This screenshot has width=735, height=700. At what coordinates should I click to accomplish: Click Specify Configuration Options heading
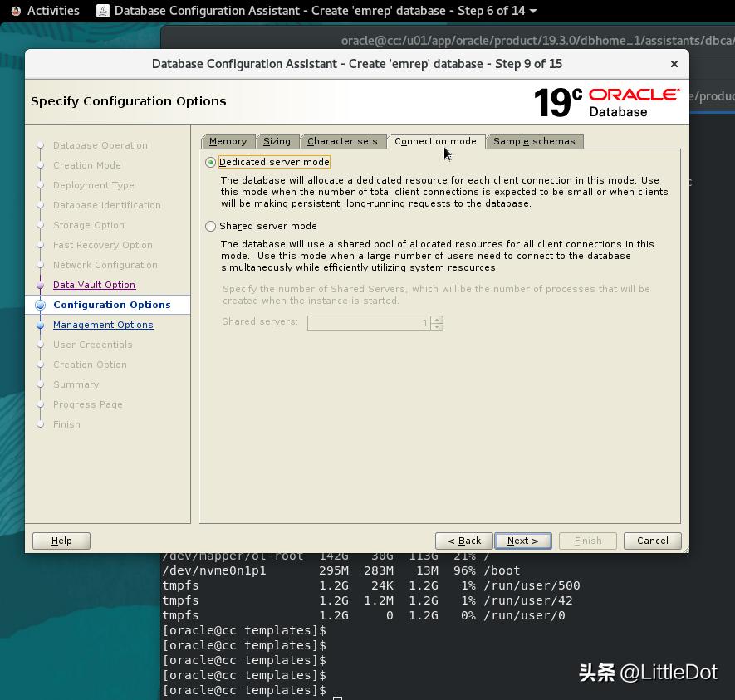(x=129, y=101)
